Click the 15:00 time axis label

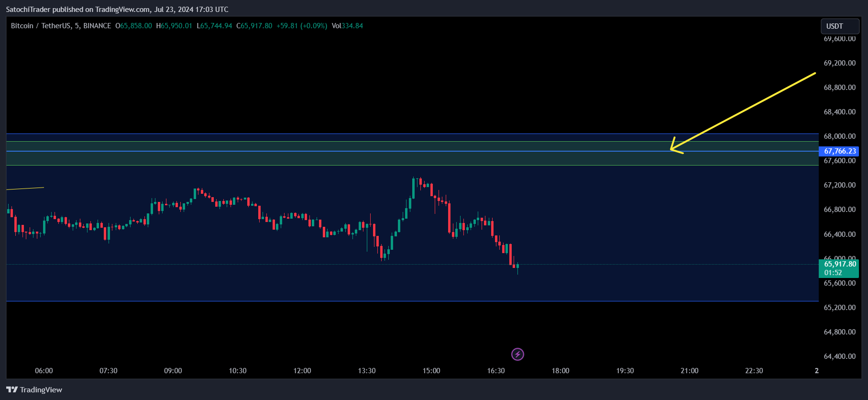[431, 371]
